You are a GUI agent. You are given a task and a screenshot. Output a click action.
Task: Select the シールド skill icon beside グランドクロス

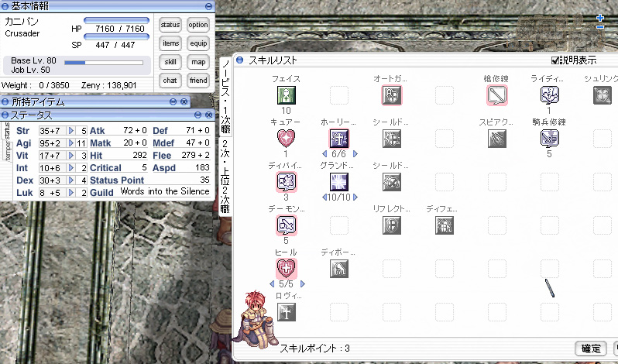click(x=392, y=182)
